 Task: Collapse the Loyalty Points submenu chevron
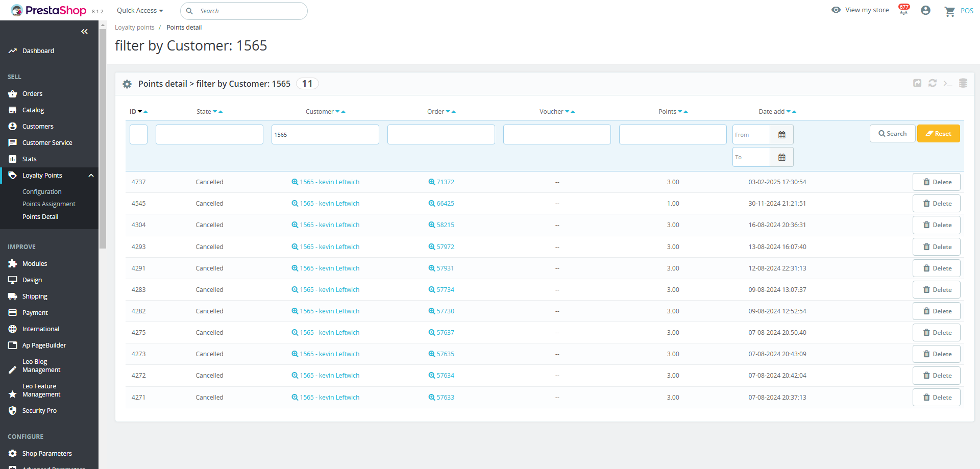[91, 176]
